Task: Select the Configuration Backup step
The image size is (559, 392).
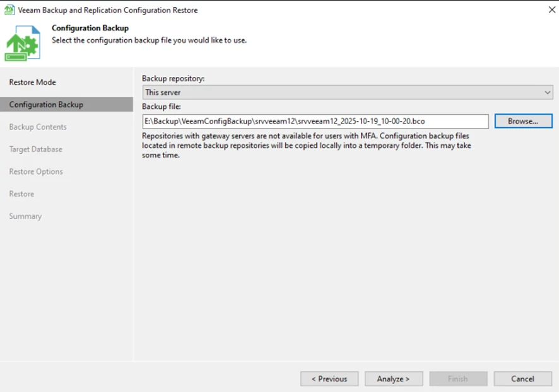Action: pyautogui.click(x=67, y=105)
